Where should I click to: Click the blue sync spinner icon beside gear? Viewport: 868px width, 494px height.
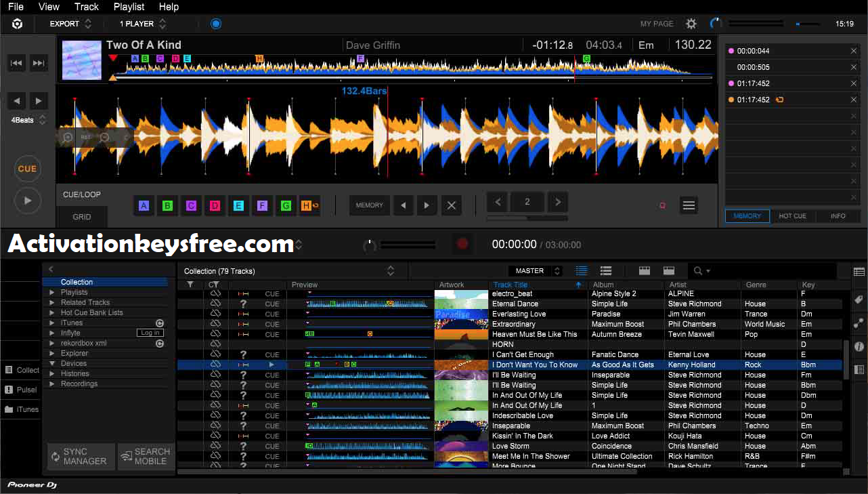click(x=716, y=24)
